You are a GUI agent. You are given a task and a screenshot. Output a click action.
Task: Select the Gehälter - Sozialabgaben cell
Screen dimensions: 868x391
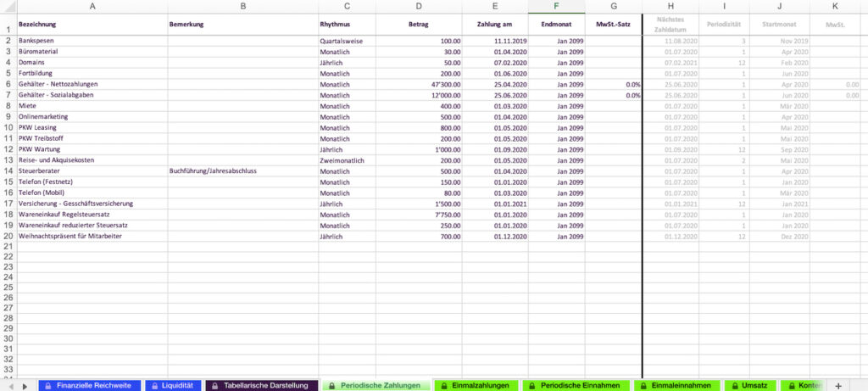(x=92, y=95)
